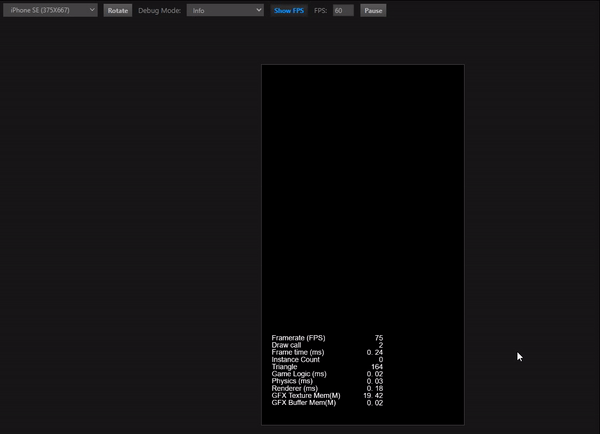Click the Rotate button
The image size is (600, 434).
coord(117,11)
